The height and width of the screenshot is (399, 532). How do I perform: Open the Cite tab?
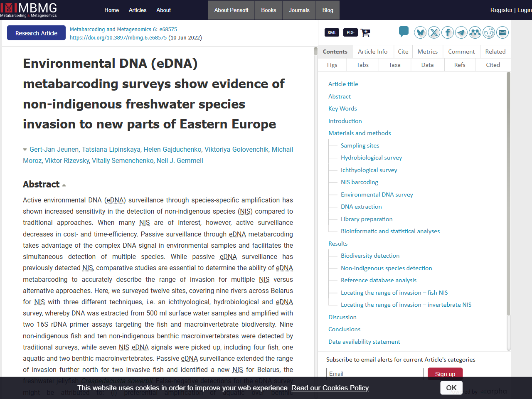[x=403, y=52]
